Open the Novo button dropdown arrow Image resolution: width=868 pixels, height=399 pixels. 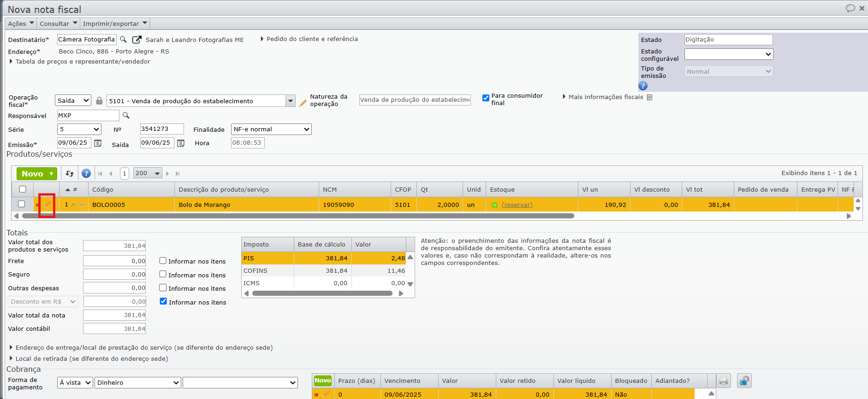(52, 174)
